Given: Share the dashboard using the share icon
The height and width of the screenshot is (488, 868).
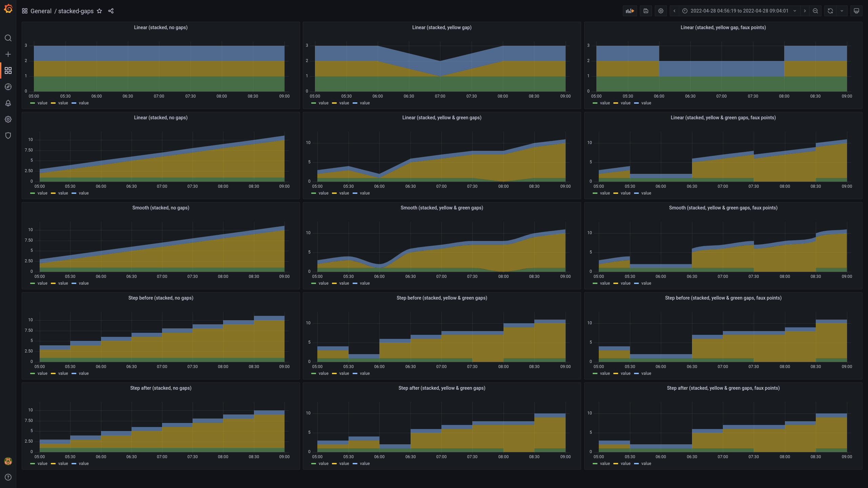Looking at the screenshot, I should click(111, 11).
